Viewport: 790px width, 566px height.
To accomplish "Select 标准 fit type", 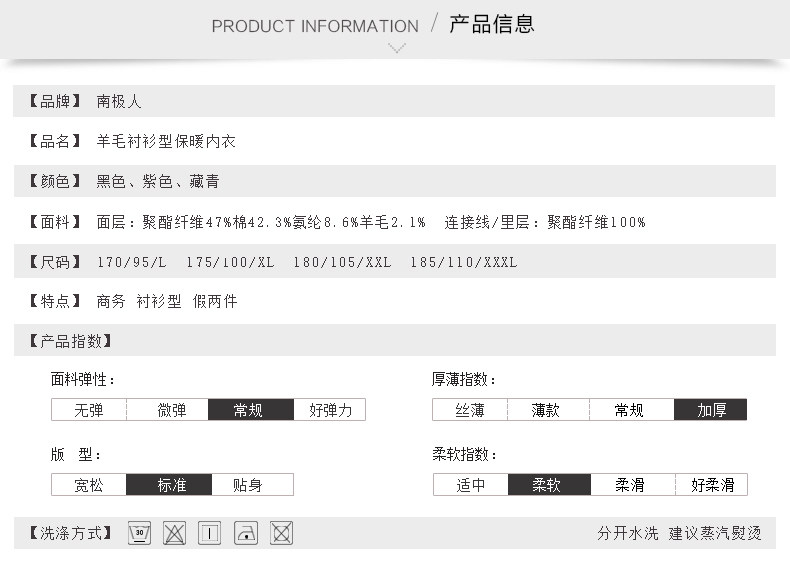I will tap(171, 485).
